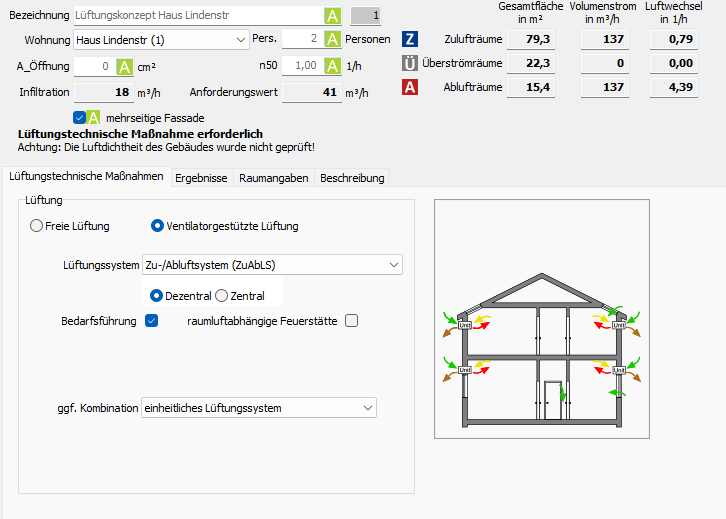Go to the Beschreibung tab
Image resolution: width=726 pixels, height=519 pixels.
point(351,178)
